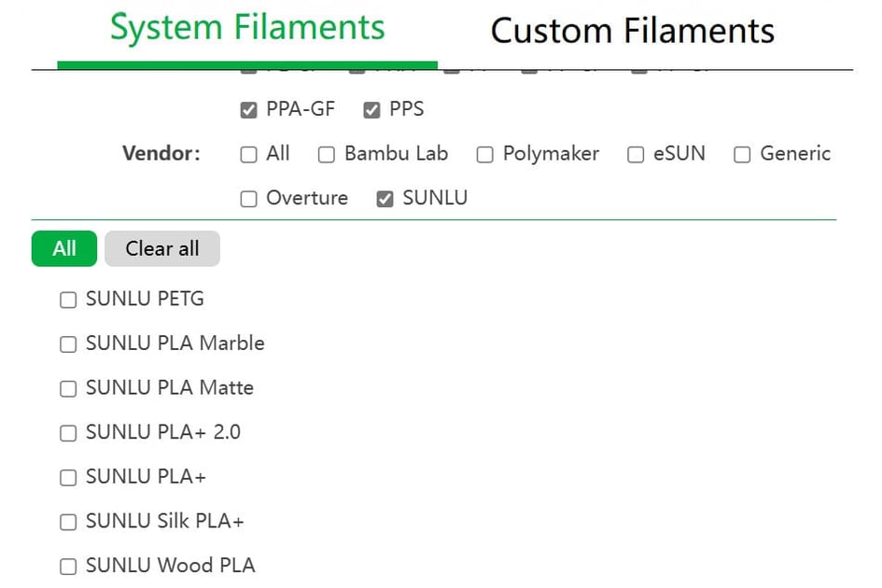Select the SUNLU PETG filament
The image size is (882, 588).
click(68, 301)
